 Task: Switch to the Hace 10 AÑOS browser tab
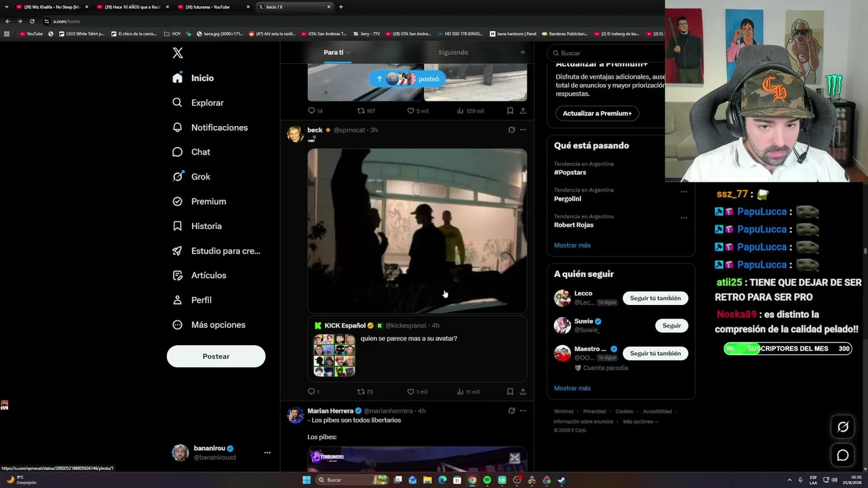[x=132, y=7]
